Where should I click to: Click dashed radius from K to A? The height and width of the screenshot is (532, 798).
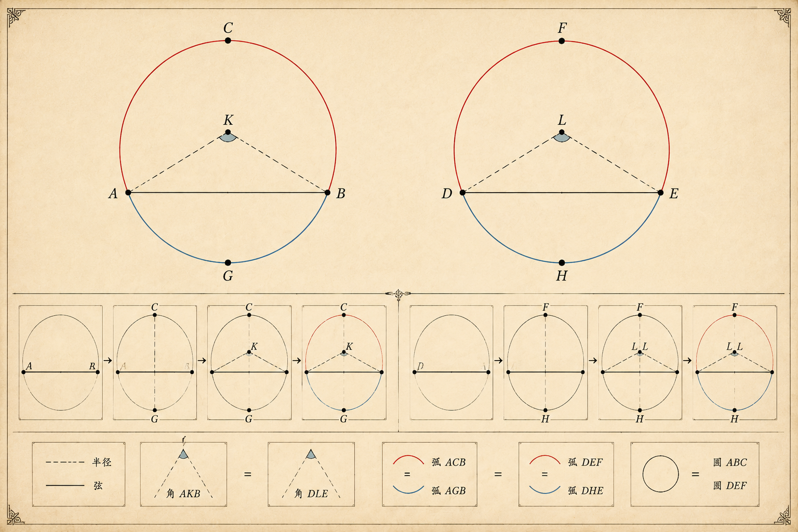178,163
